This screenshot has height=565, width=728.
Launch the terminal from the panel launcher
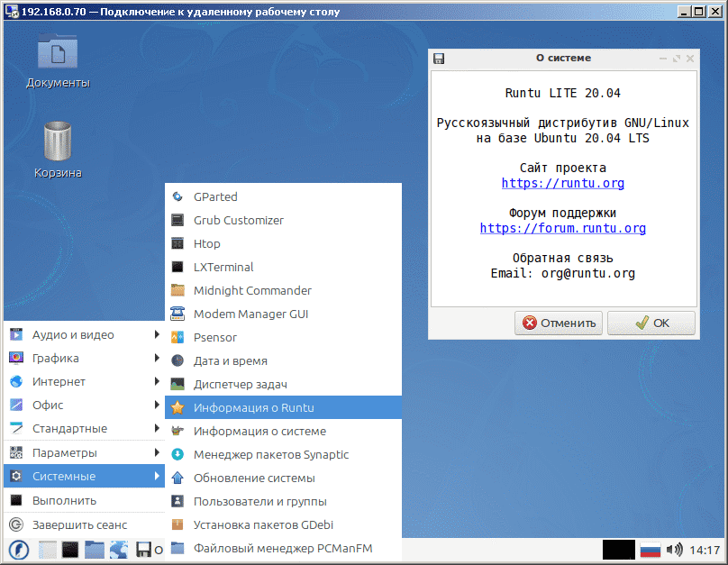pyautogui.click(x=70, y=551)
